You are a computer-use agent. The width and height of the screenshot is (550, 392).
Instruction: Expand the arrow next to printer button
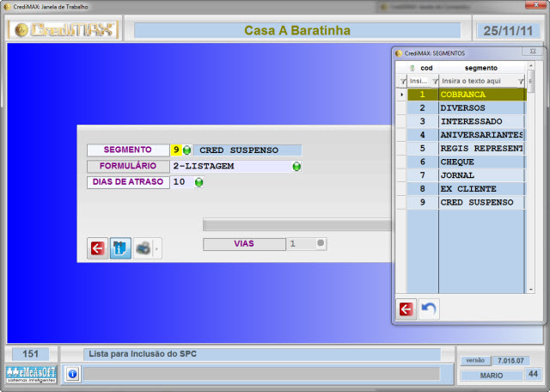157,248
